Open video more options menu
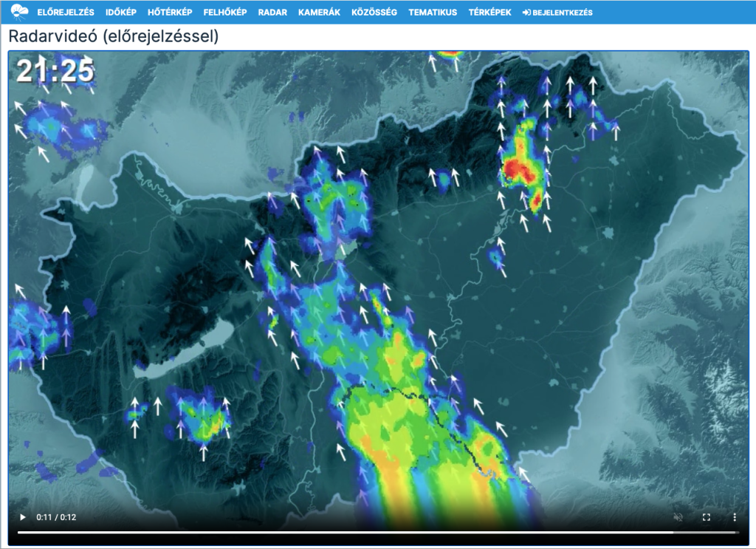 click(735, 517)
